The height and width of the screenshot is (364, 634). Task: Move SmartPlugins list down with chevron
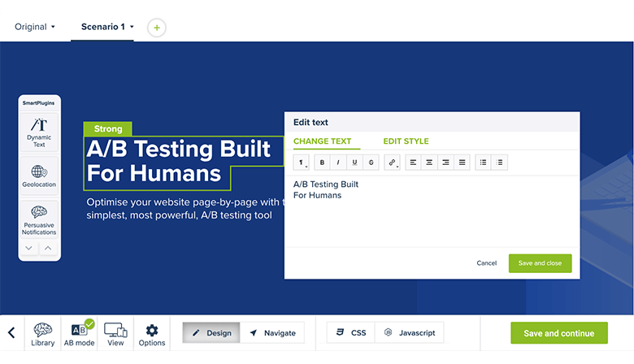[x=28, y=248]
